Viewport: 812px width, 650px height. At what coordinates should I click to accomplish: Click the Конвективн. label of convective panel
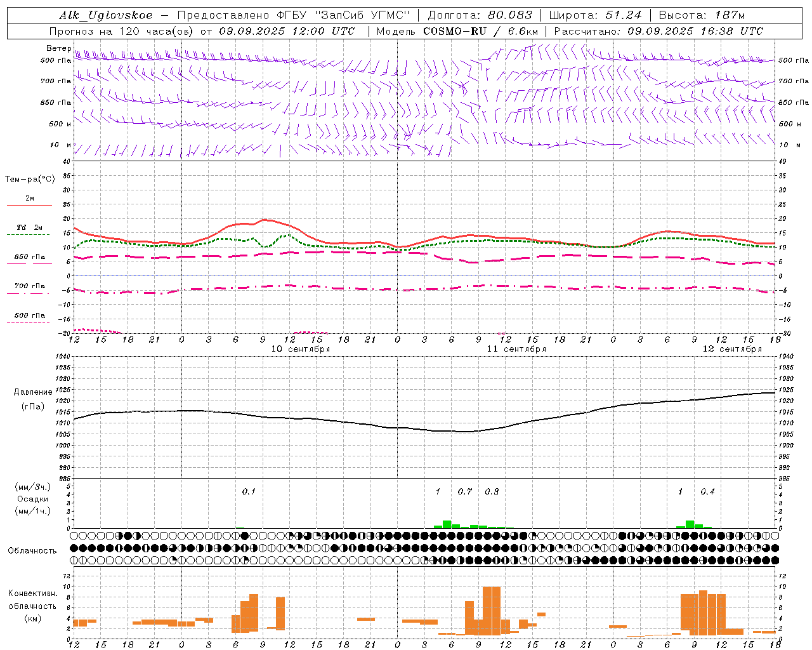[x=32, y=594]
